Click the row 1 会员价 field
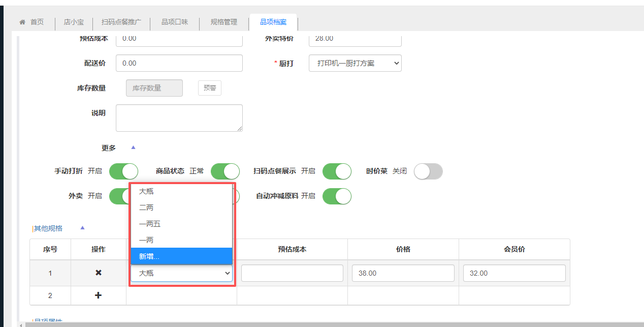The height and width of the screenshot is (327, 644). (514, 273)
